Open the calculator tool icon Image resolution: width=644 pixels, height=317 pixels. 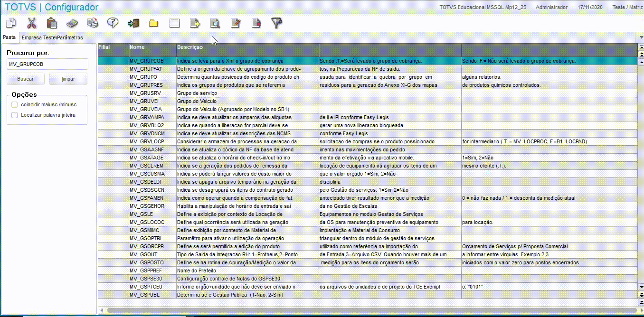coord(72,22)
